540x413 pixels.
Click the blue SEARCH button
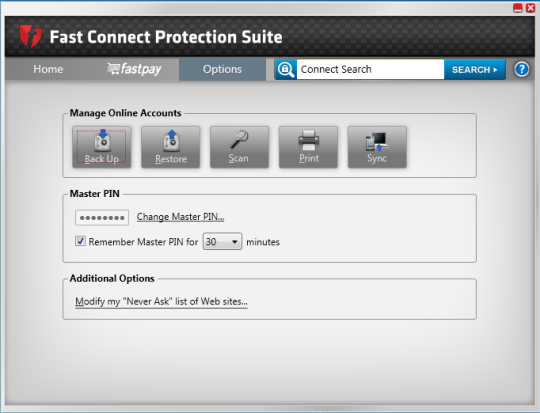tap(475, 70)
